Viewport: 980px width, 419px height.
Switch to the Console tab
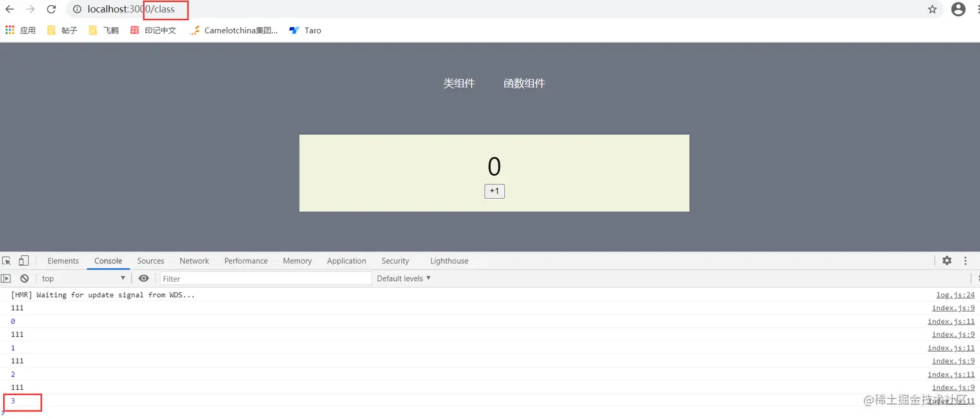tap(108, 261)
